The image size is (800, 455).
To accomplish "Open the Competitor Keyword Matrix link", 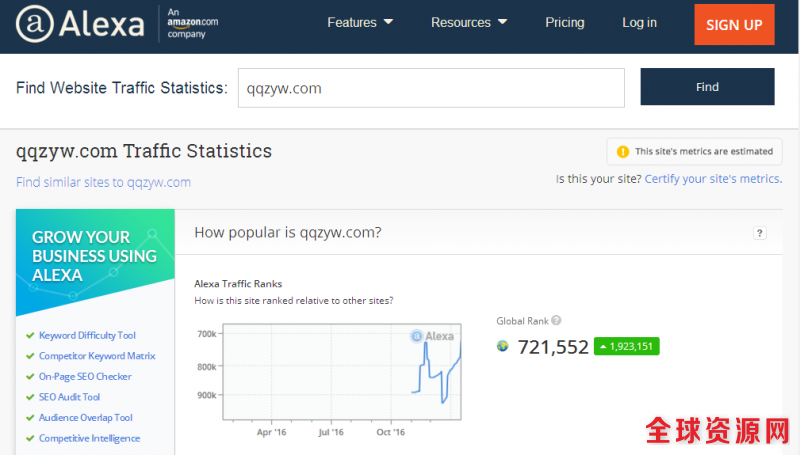I will click(97, 356).
